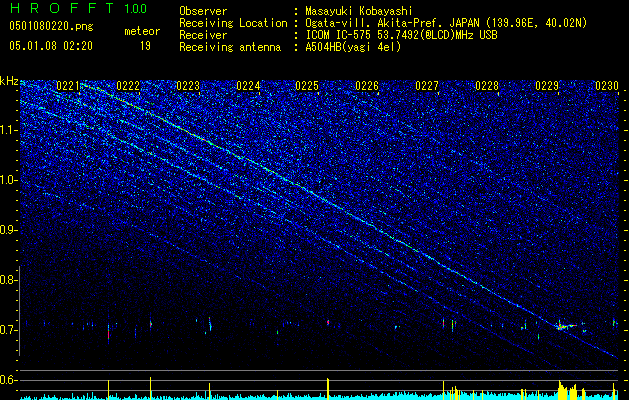The height and width of the screenshot is (400, 629).
Task: Click the meteor count label
Action: (142, 31)
